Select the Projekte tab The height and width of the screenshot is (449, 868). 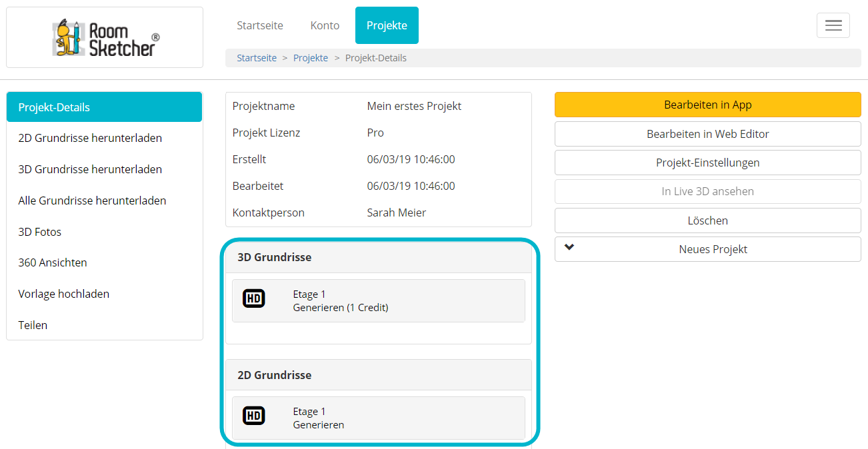tap(387, 25)
